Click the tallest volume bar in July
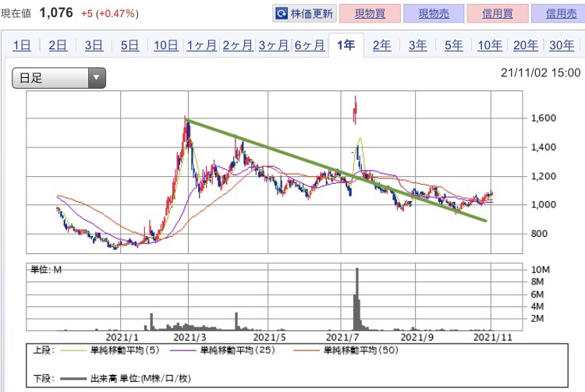 [x=357, y=298]
